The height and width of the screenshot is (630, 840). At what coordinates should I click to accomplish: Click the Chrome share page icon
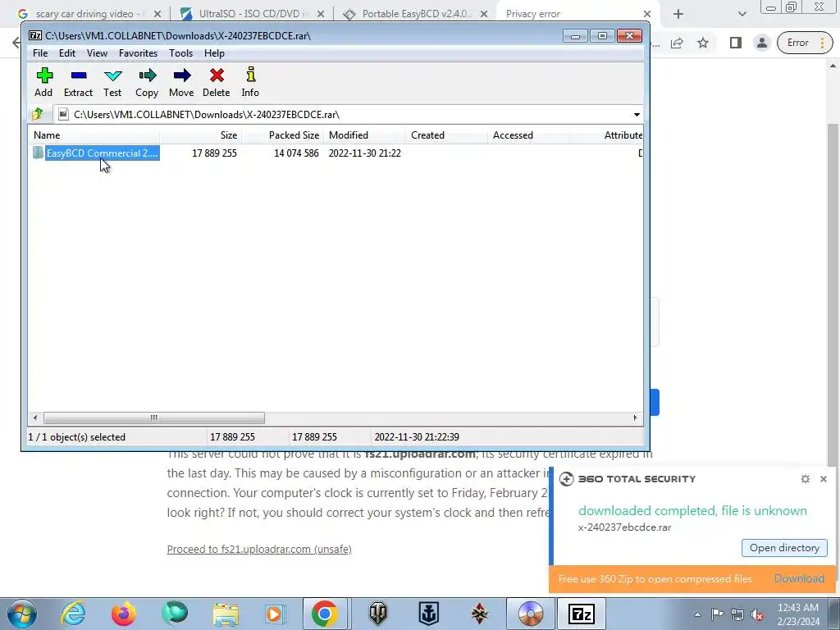coord(677,43)
